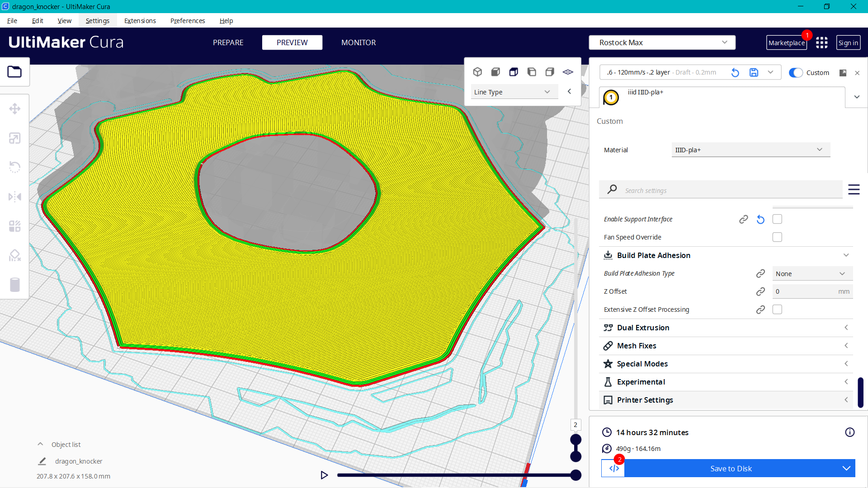Open the Support Blocker tool
Viewport: 868px width, 488px height.
pyautogui.click(x=15, y=255)
